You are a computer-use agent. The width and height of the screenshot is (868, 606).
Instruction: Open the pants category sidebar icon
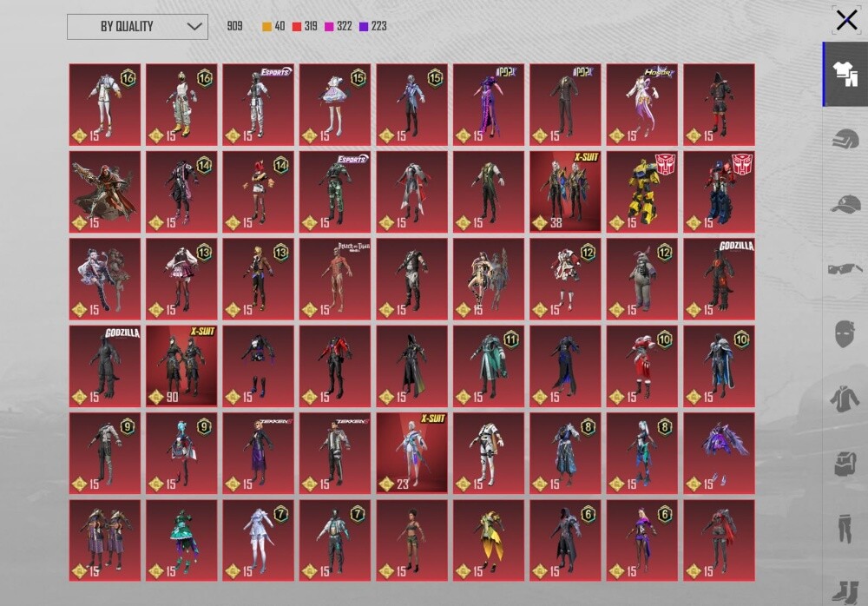tap(845, 528)
